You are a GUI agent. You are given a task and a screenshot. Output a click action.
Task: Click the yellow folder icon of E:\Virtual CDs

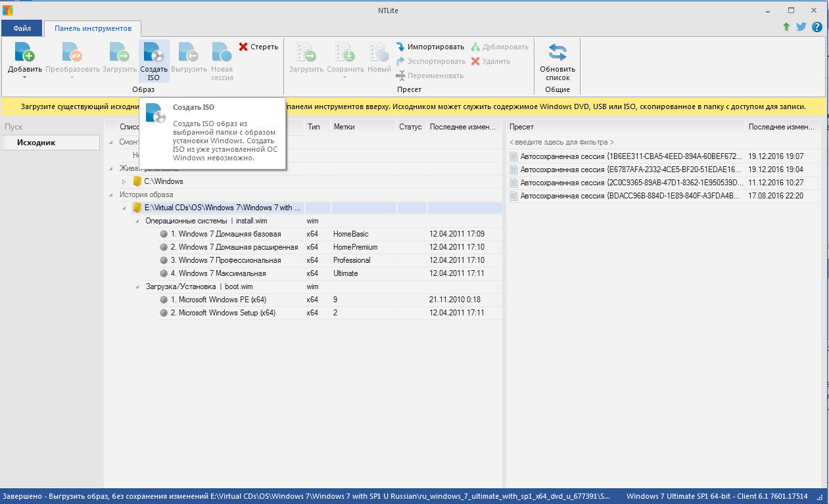click(137, 208)
